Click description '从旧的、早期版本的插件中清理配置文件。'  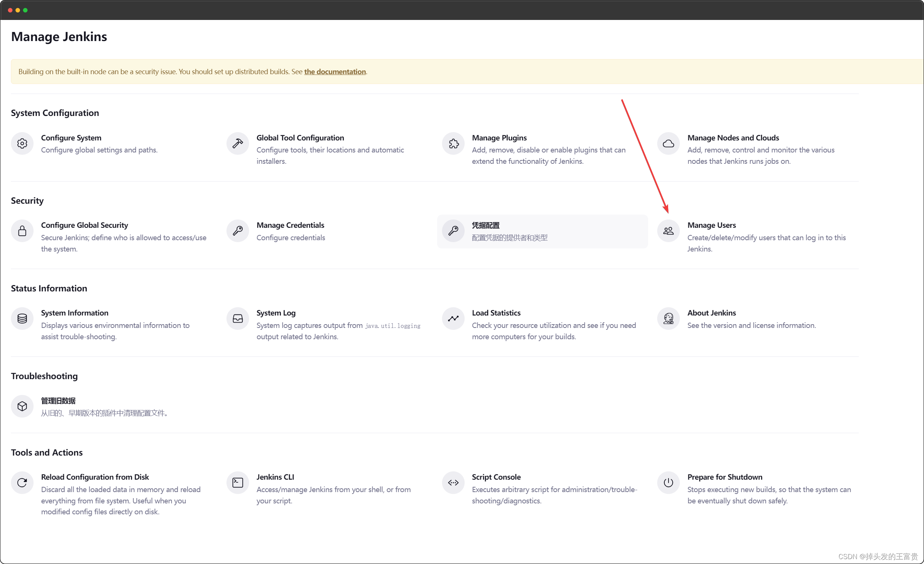click(x=104, y=413)
